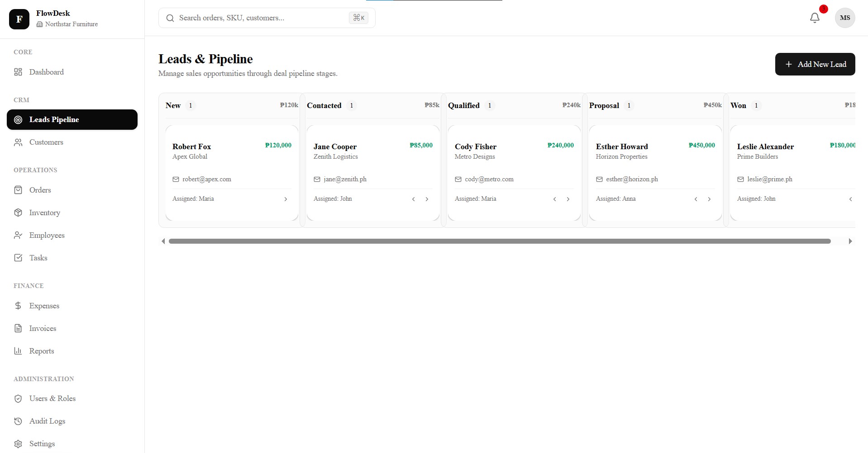Click the Dashboard grid icon

18,72
